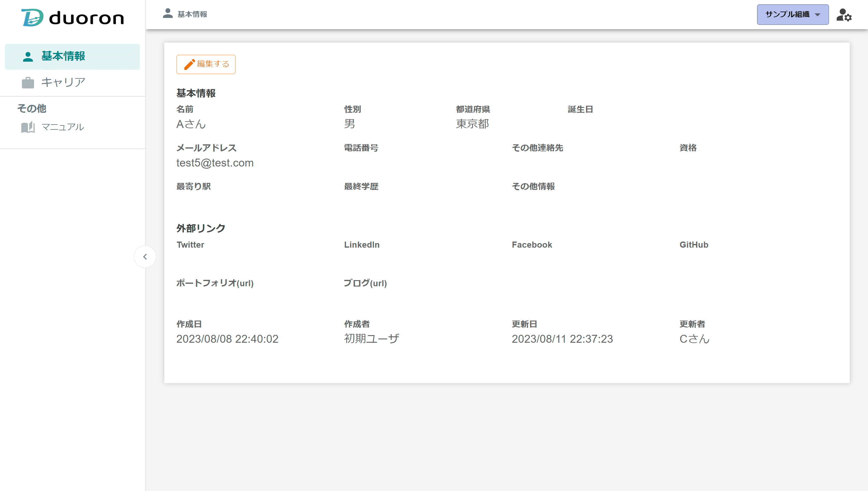Viewport: 868px width, 491px height.
Task: Click the その他連絡先 label
Action: pos(538,148)
